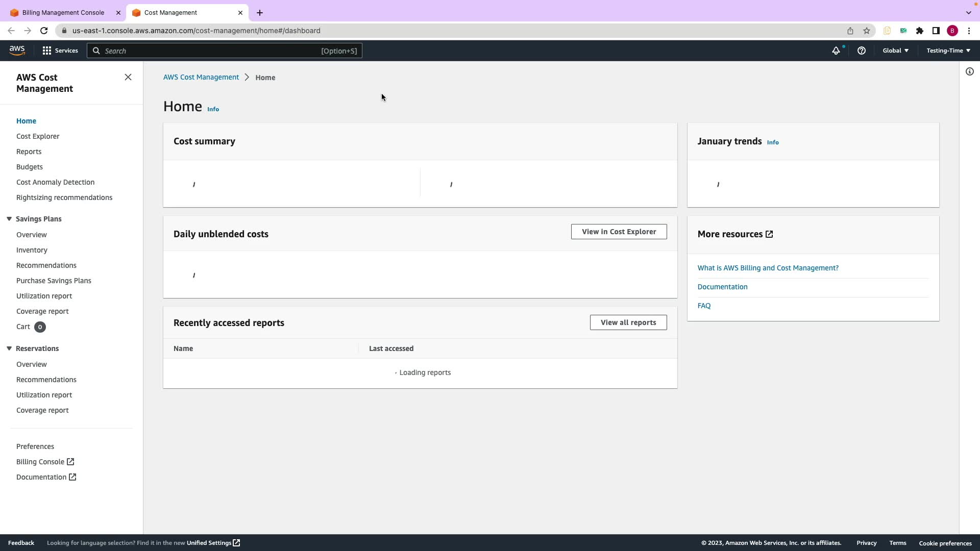This screenshot has height=551, width=980.
Task: Click the help question mark icon
Action: (861, 51)
